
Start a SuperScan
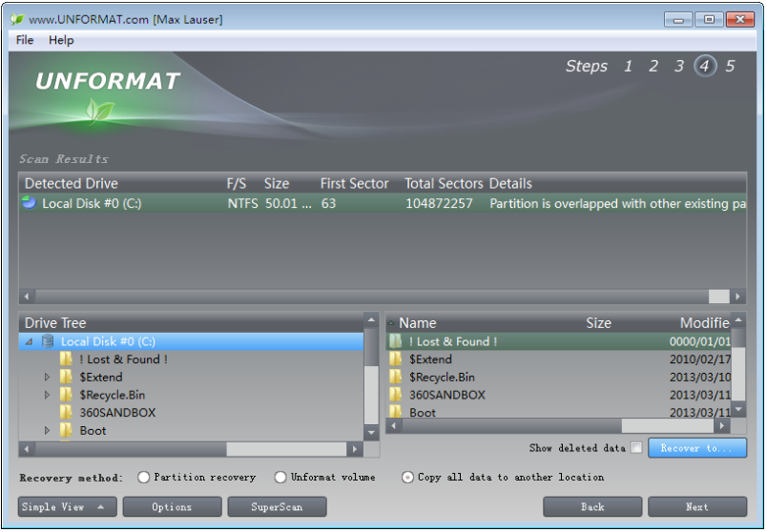[x=277, y=506]
